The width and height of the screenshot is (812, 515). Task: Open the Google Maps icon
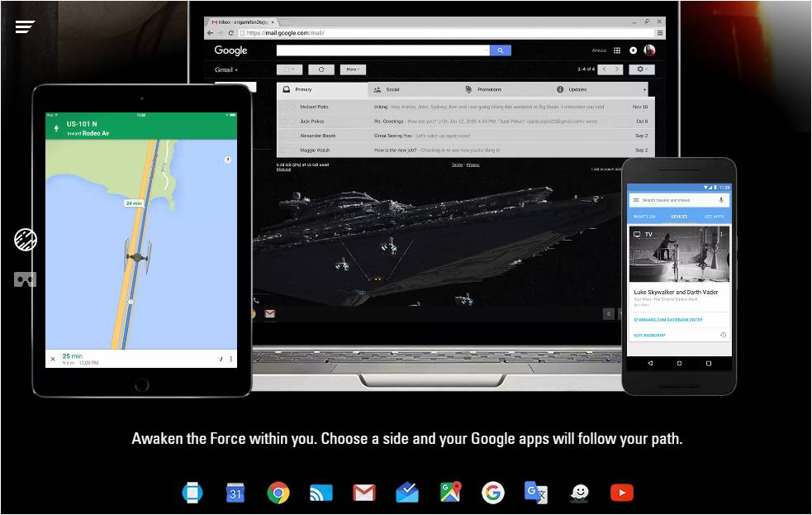coord(450,492)
